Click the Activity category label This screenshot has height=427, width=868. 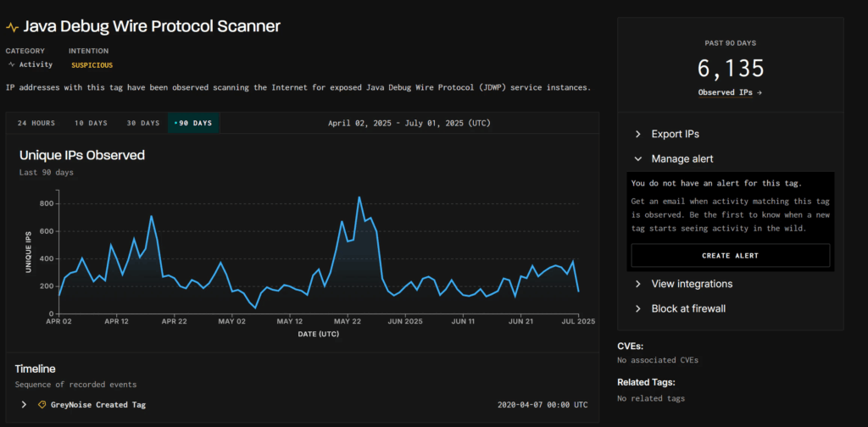(36, 64)
